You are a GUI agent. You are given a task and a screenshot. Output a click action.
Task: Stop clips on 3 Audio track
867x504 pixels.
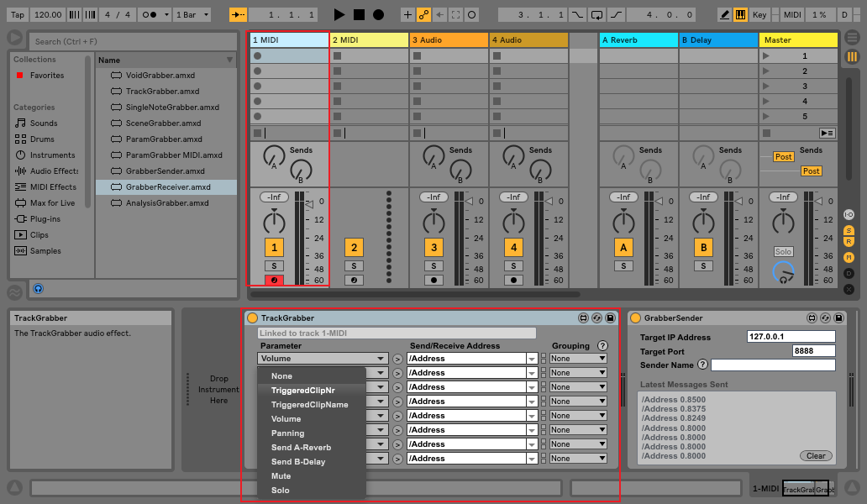point(417,134)
